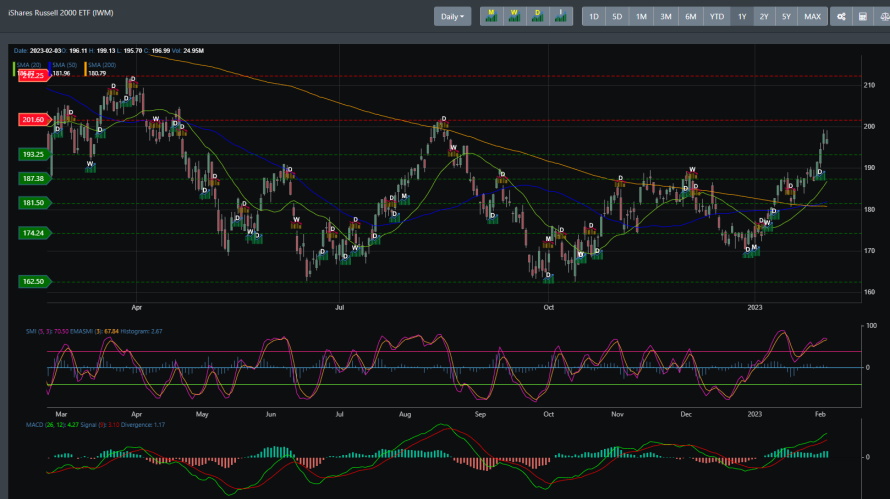
Task: Click the 181.50 green support level label
Action: coord(33,203)
